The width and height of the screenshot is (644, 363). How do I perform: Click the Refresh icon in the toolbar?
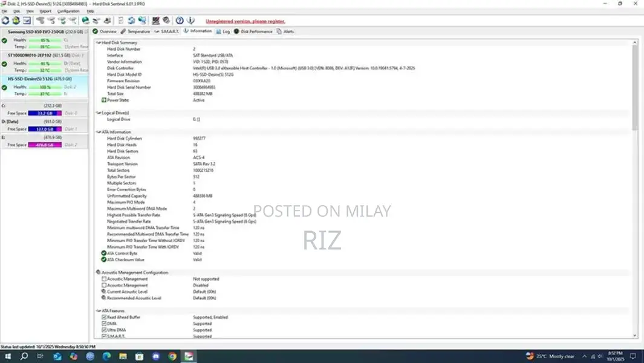coord(5,21)
